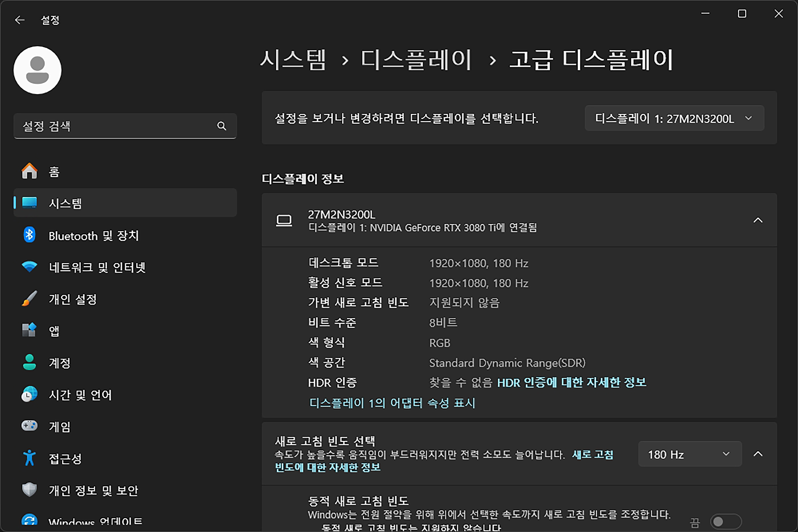Viewport: 798px width, 532px height.
Task: Click the user profile avatar
Action: [37, 70]
